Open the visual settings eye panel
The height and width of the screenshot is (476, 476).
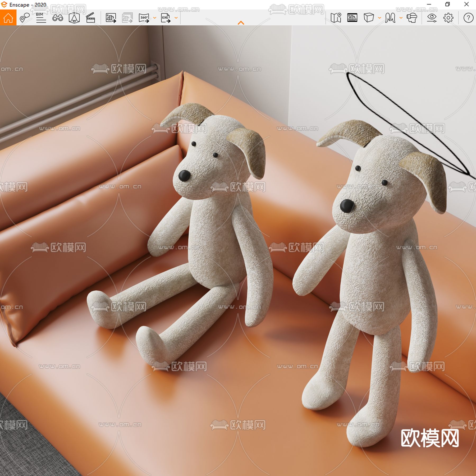point(432,18)
